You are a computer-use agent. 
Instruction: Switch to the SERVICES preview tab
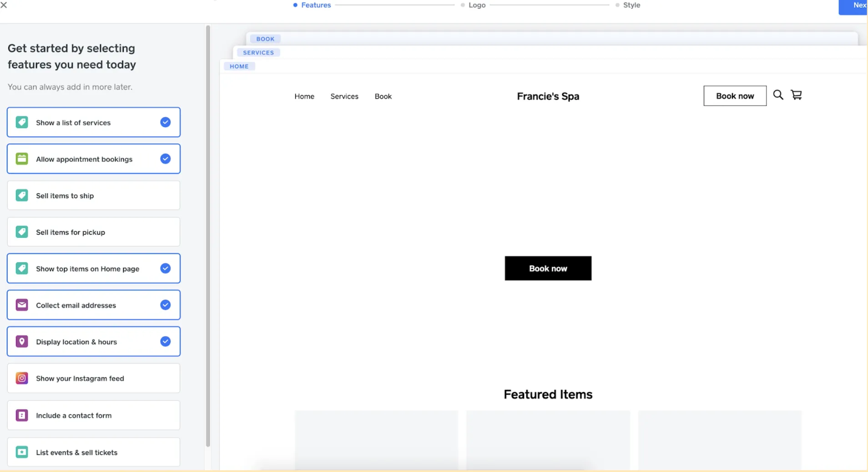point(258,52)
